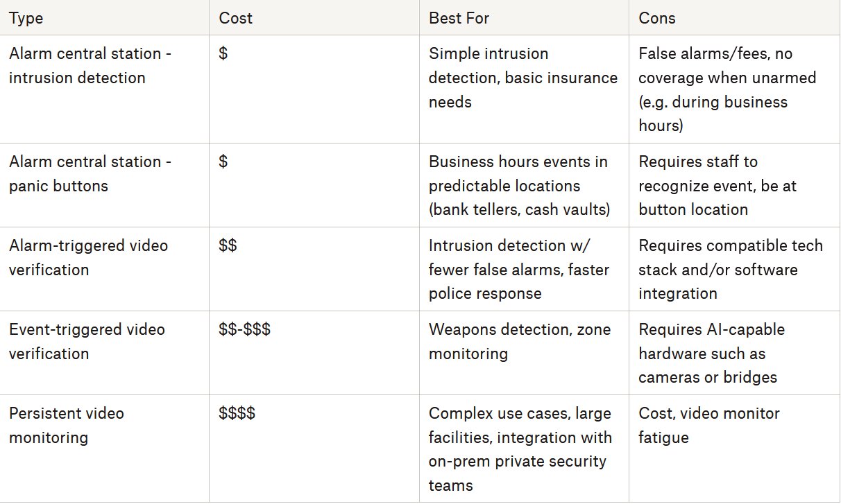Viewport: 841px width, 504px height.
Task: Click "Weapons detection, zone monitoring" cell
Action: pos(524,353)
